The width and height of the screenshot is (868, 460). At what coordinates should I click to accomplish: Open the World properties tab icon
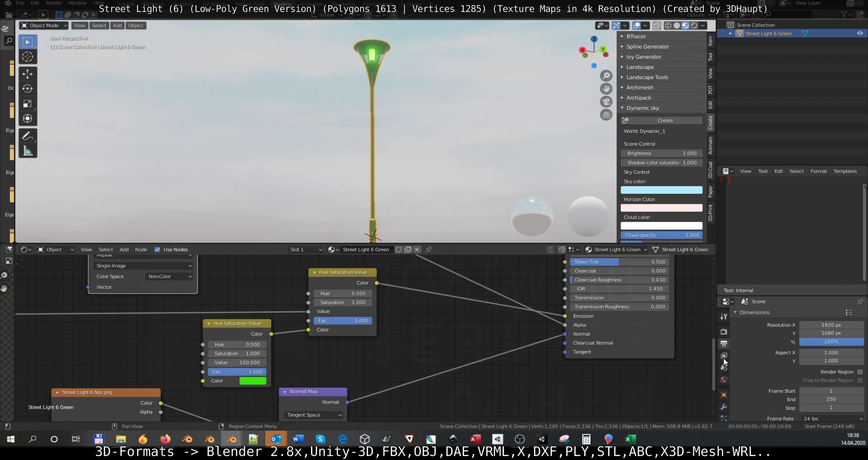(x=724, y=379)
